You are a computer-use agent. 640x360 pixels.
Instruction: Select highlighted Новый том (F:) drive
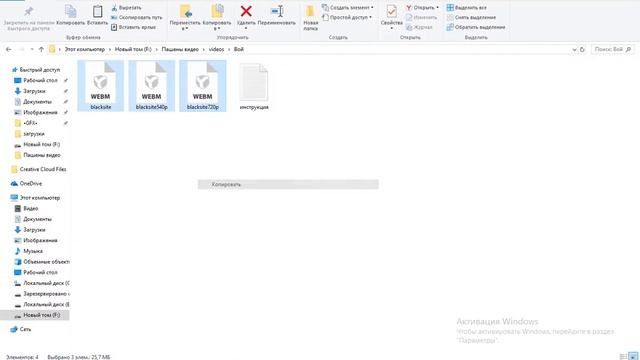[35, 315]
